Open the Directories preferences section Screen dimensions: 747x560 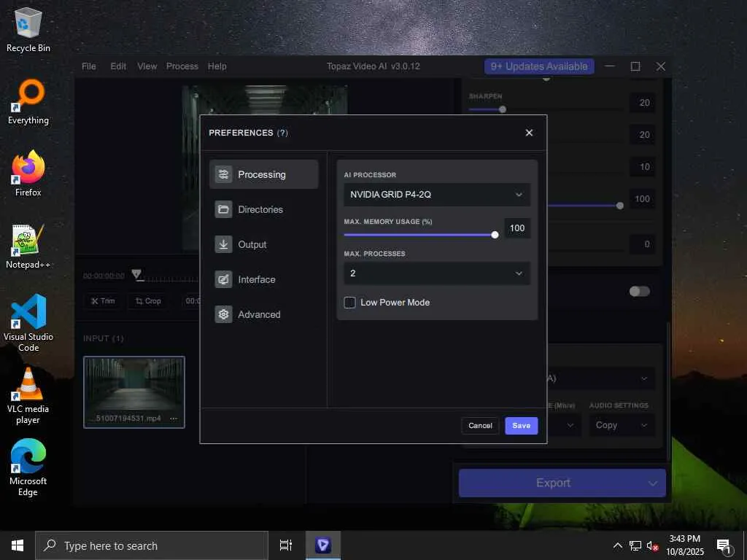coord(263,209)
